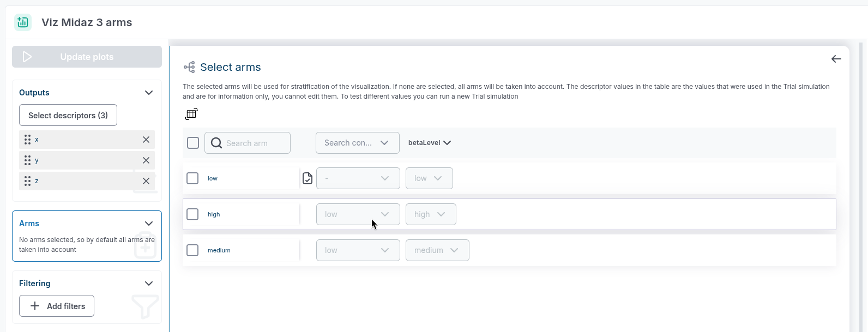The width and height of the screenshot is (868, 332).
Task: Check the select-all arms checkbox
Action: click(192, 142)
